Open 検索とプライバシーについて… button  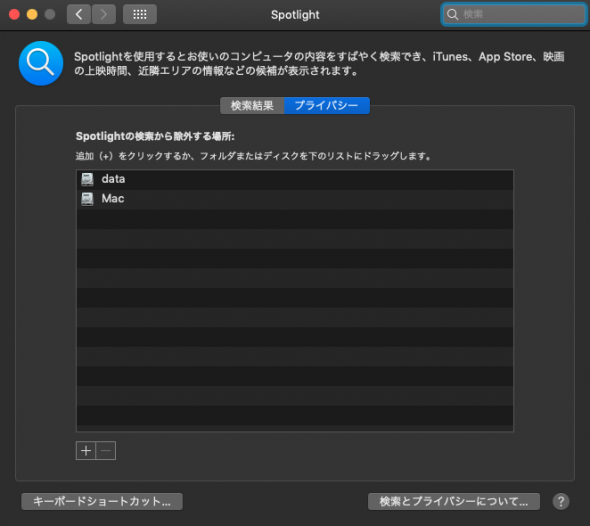454,502
